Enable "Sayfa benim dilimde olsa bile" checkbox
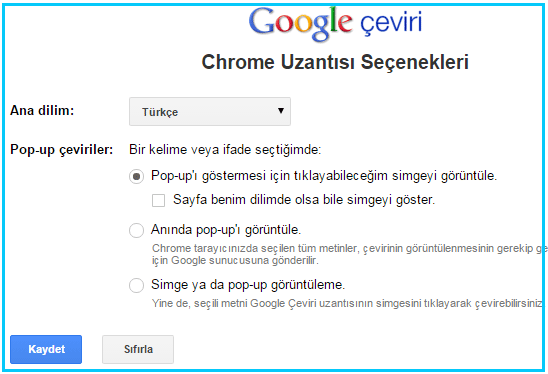548x374 pixels. coord(158,201)
